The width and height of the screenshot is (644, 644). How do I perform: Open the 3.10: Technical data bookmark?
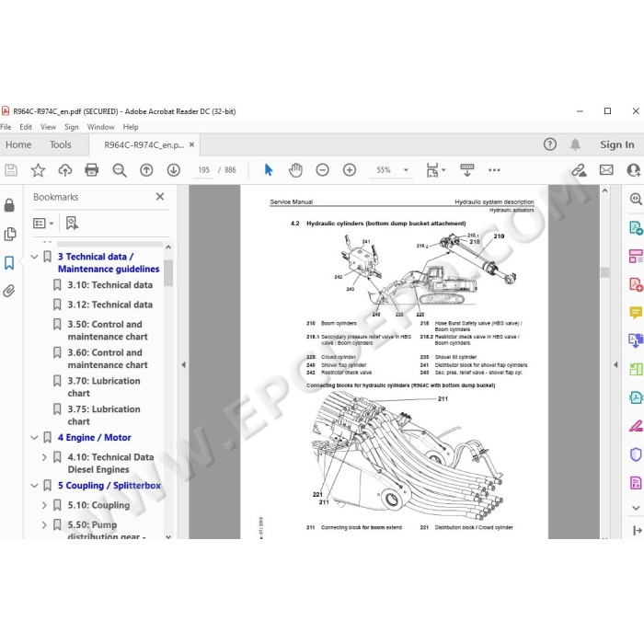pos(110,285)
